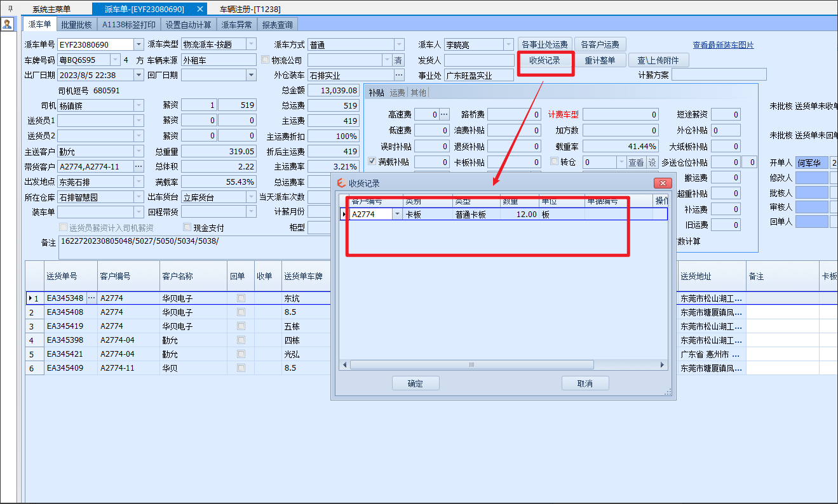The width and height of the screenshot is (838, 504).
Task: Click the pin icon at top left
Action: 10,9
